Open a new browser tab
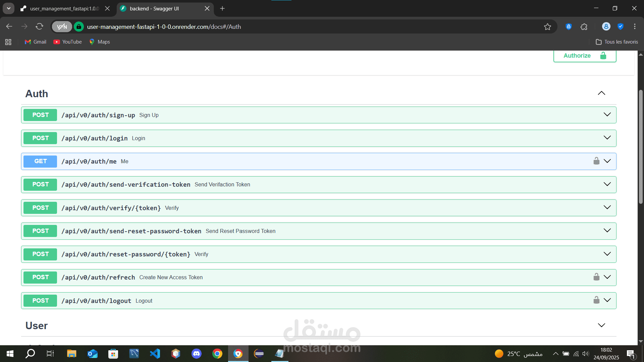Image resolution: width=644 pixels, height=362 pixels. (x=222, y=9)
